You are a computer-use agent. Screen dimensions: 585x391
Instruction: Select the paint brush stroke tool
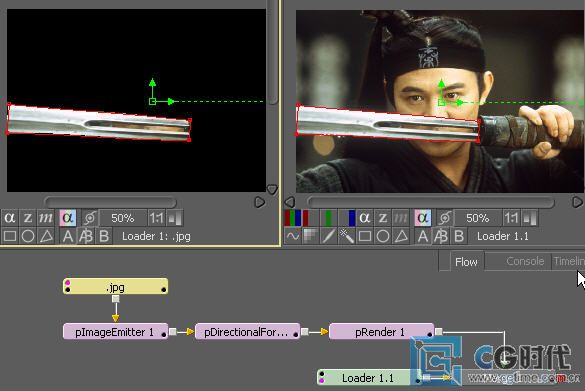pos(329,237)
